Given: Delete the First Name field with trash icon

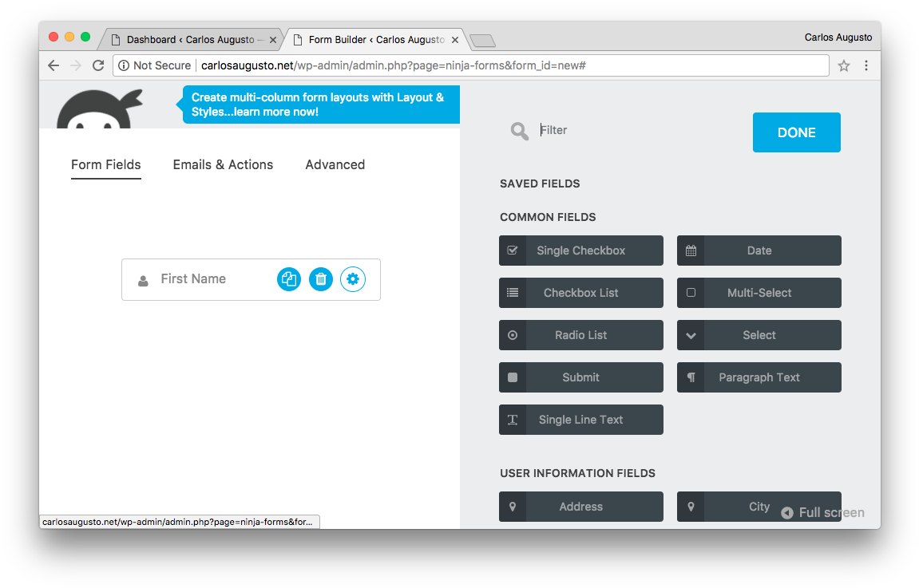Looking at the screenshot, I should 321,279.
